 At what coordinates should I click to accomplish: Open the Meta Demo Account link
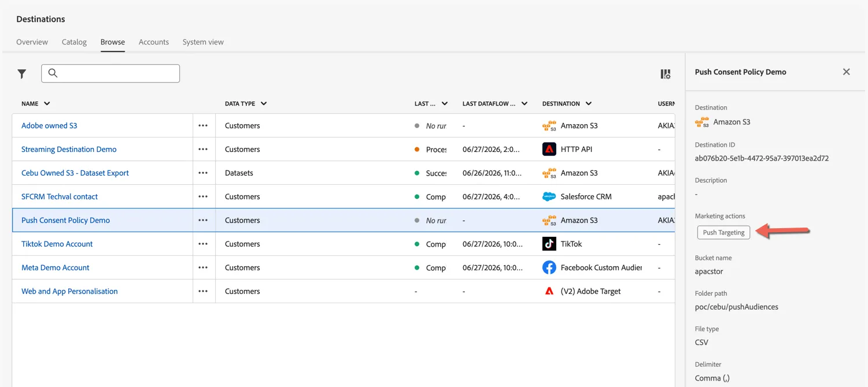click(56, 267)
